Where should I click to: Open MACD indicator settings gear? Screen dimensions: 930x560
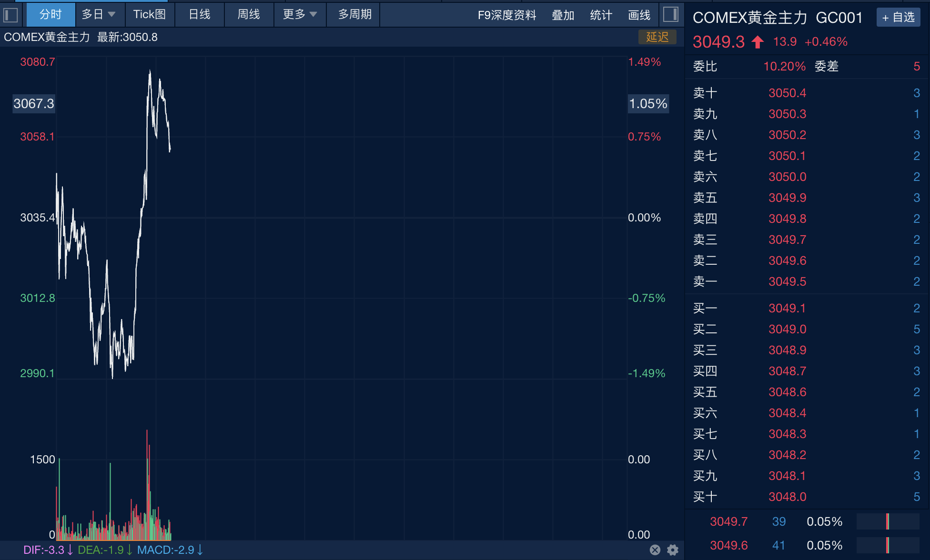click(x=673, y=550)
